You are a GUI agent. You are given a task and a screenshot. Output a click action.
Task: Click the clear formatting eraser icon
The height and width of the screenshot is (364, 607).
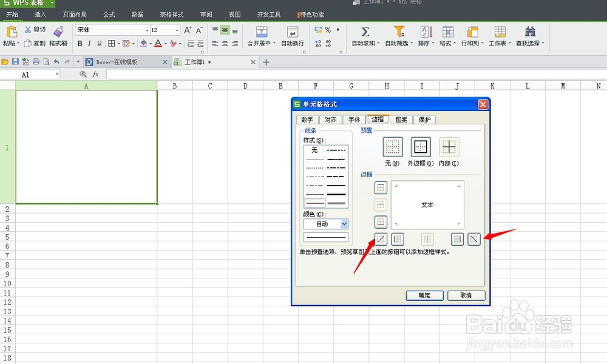click(173, 43)
